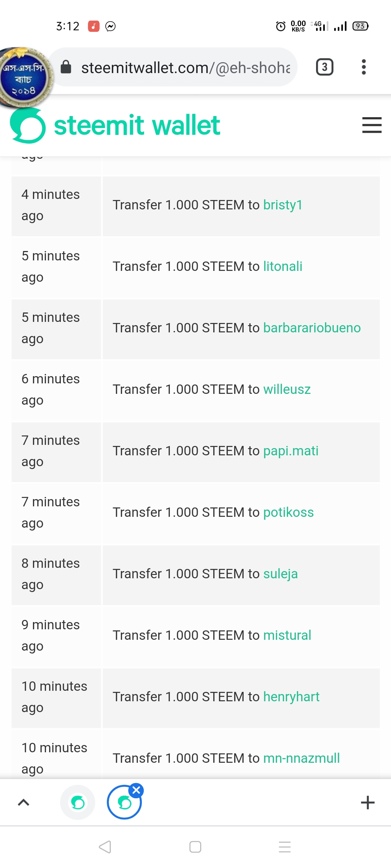The image size is (391, 868).
Task: Tap the Android back navigation button
Action: click(x=105, y=847)
